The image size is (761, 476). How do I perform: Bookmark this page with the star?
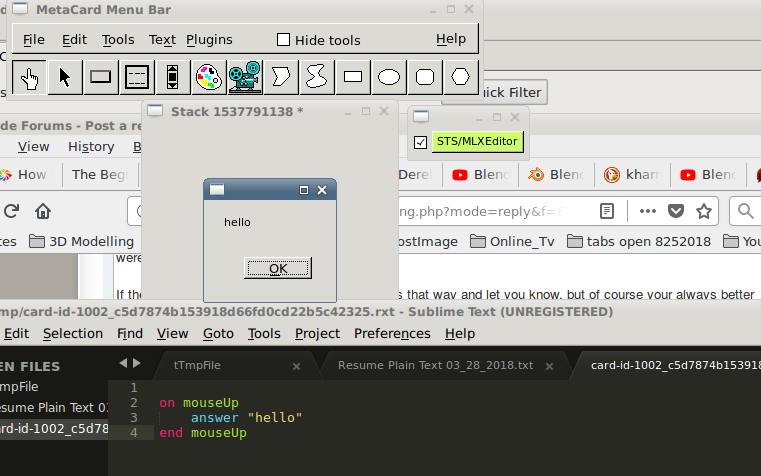pos(704,211)
